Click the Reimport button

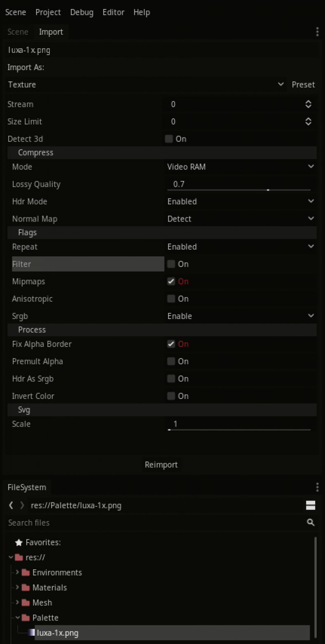click(x=161, y=465)
